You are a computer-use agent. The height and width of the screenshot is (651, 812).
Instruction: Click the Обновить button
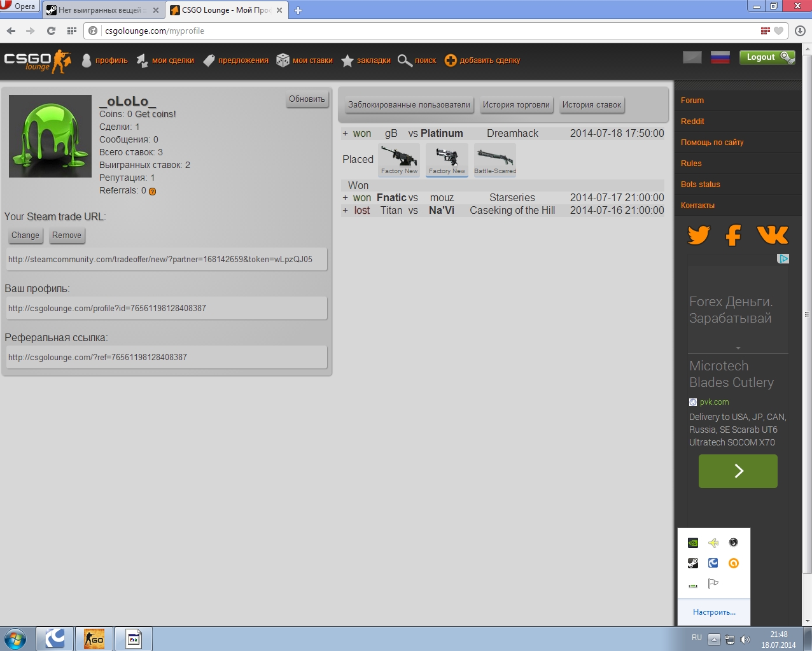pyautogui.click(x=307, y=99)
